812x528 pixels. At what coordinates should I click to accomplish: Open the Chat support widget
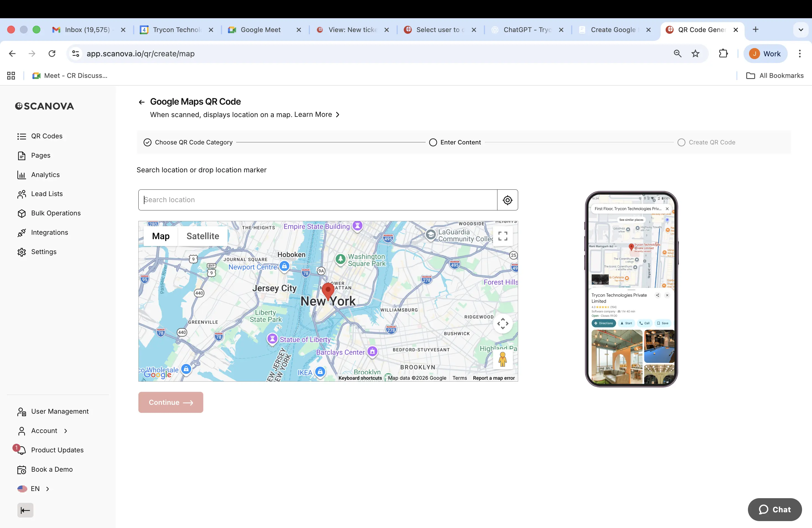[774, 509]
